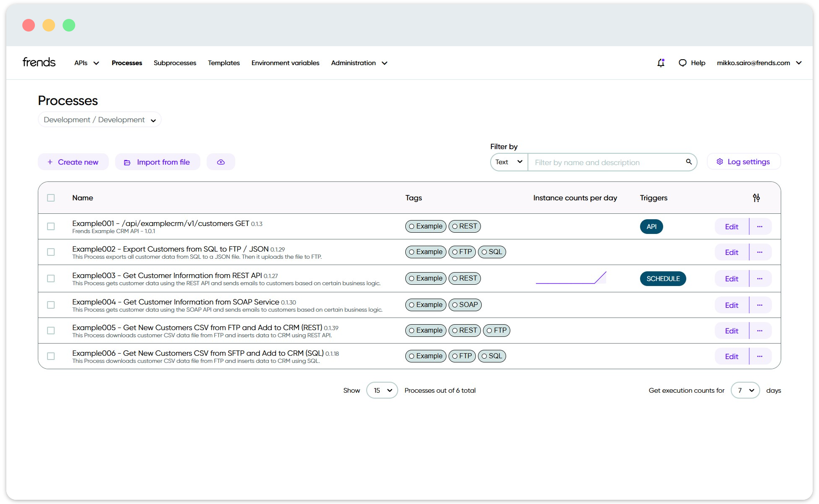Check the checkbox for Example005
This screenshot has width=819, height=504.
[51, 331]
